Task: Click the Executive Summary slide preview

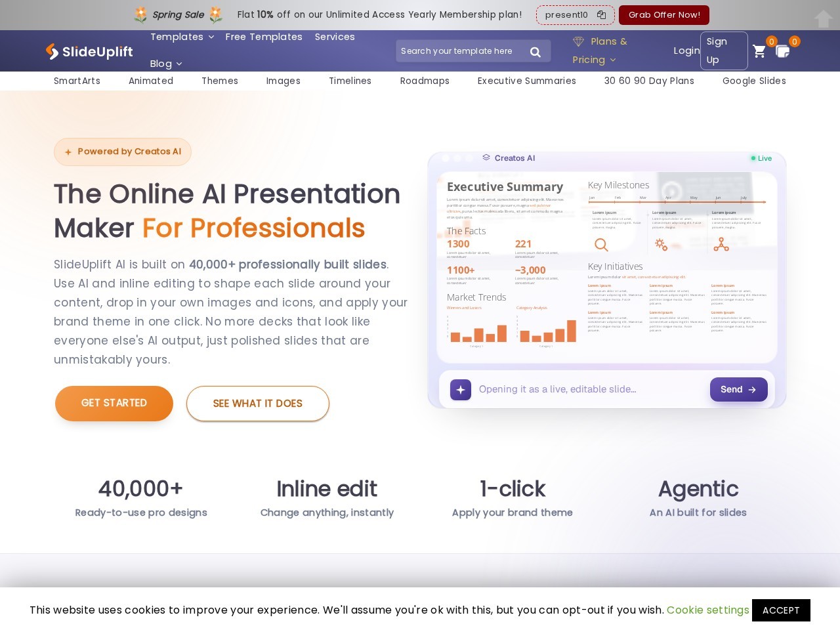Action: (x=607, y=267)
